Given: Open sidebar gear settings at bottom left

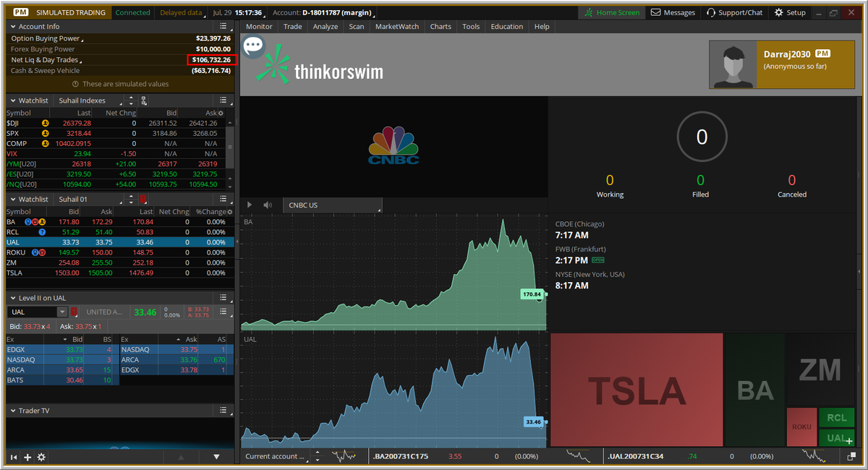Looking at the screenshot, I should click(x=41, y=457).
